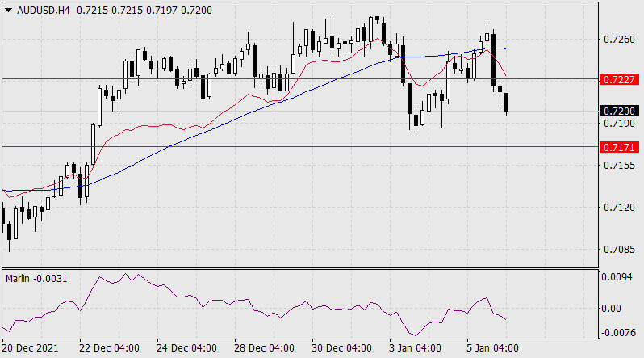644x358 pixels.
Task: Click the 3 Jan 04:00 time label
Action: 415,348
